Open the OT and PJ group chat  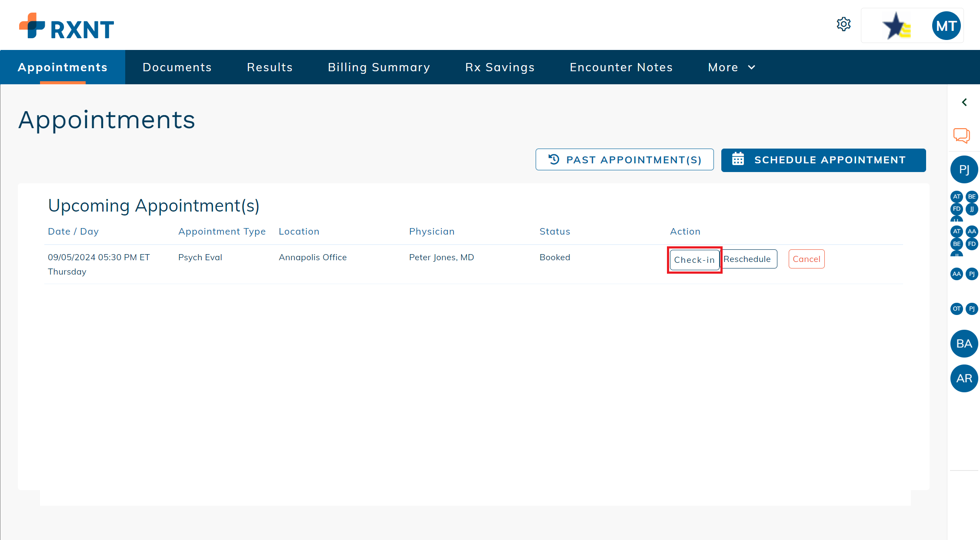click(964, 309)
